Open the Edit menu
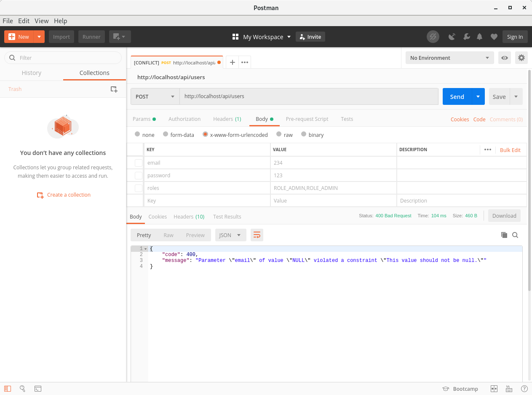This screenshot has height=395, width=532. (x=24, y=21)
